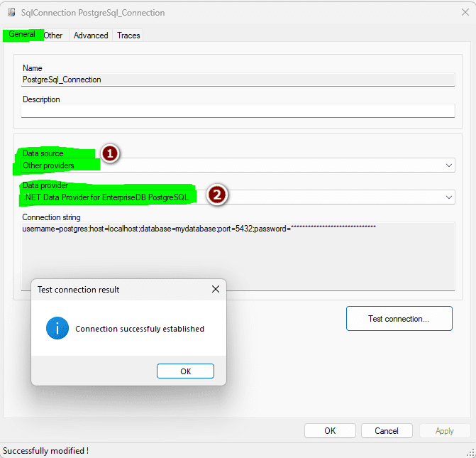Open the Other tab
Image resolution: width=476 pixels, height=458 pixels.
53,36
